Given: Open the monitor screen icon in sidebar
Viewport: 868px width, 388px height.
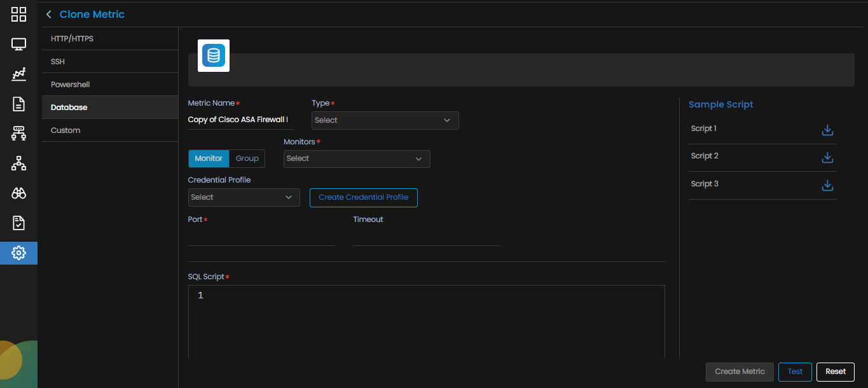Looking at the screenshot, I should (x=18, y=45).
